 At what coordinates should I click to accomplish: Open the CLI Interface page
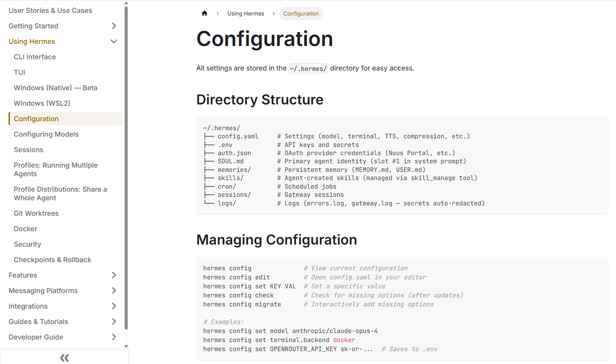point(35,57)
